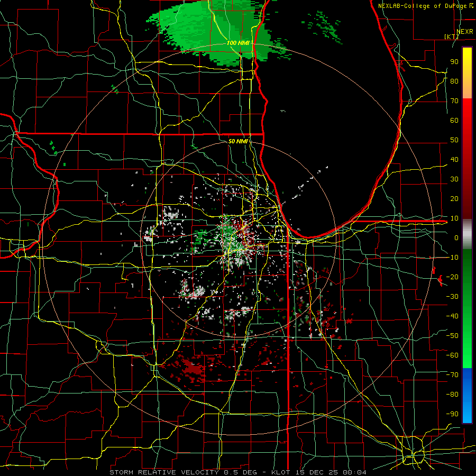Click the "-50" value on the velocity scale
476x476 pixels.
[452, 336]
